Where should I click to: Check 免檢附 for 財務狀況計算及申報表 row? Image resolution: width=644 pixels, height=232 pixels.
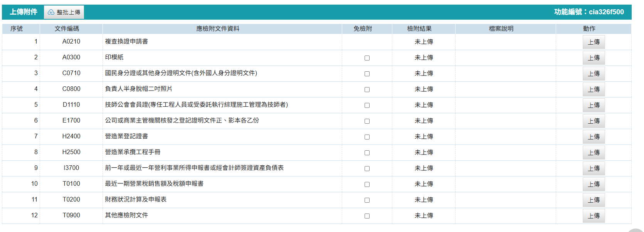(367, 200)
